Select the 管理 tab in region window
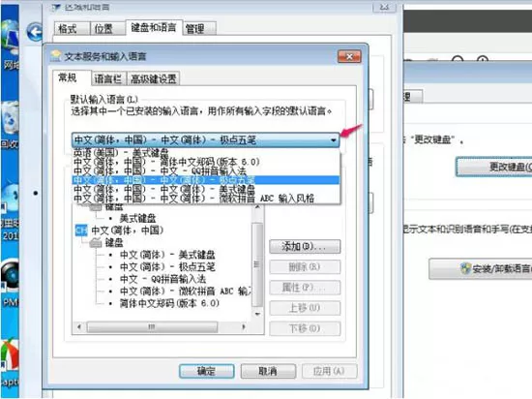 click(x=200, y=28)
